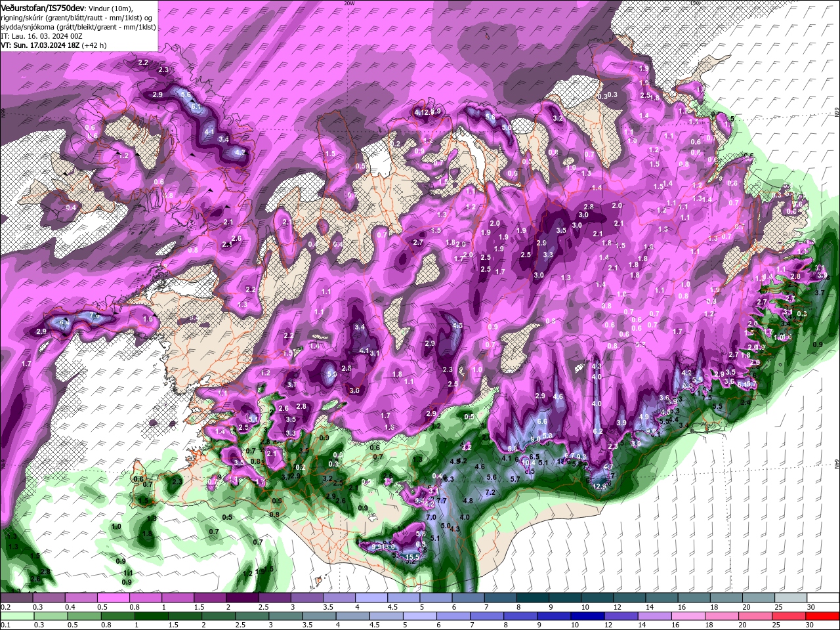This screenshot has height=630, width=840.
Task: Click the 6.1 snowfall value in the northwest band
Action: coord(196,106)
